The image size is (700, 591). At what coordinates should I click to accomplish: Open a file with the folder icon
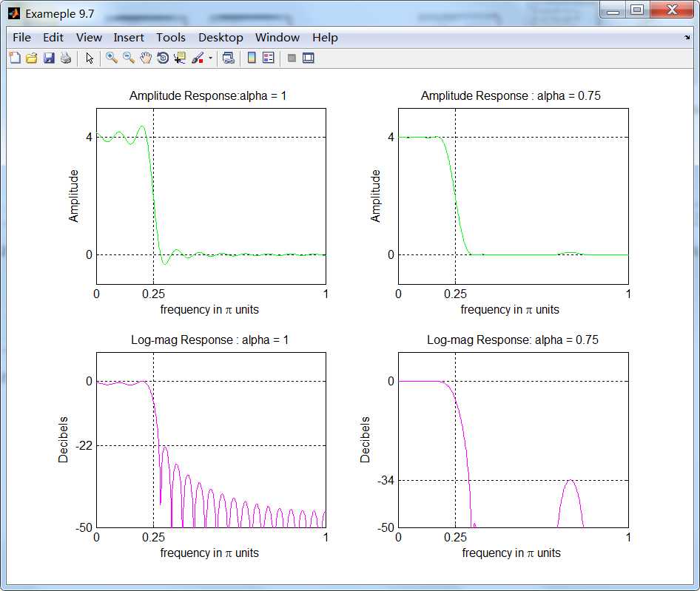[32, 58]
